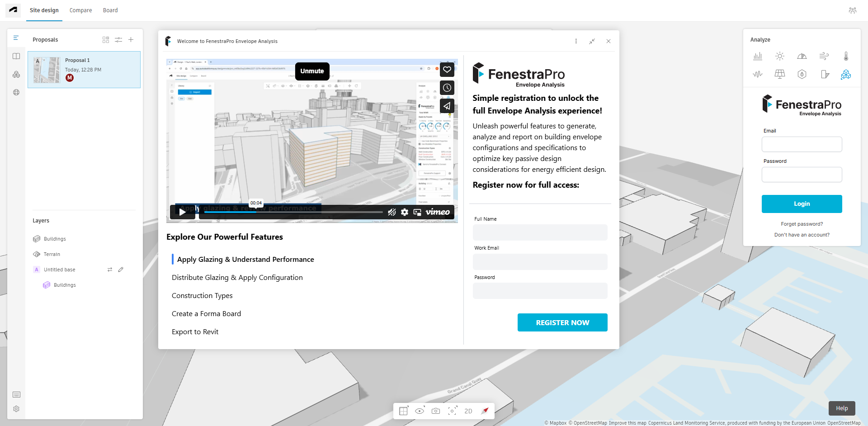Toggle video captions slash icon

[392, 212]
